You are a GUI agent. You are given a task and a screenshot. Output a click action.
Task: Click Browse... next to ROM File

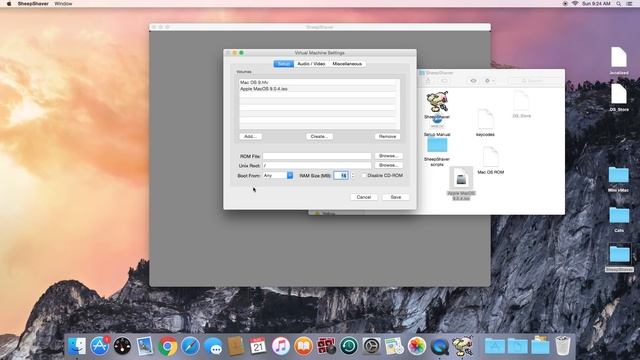(388, 156)
